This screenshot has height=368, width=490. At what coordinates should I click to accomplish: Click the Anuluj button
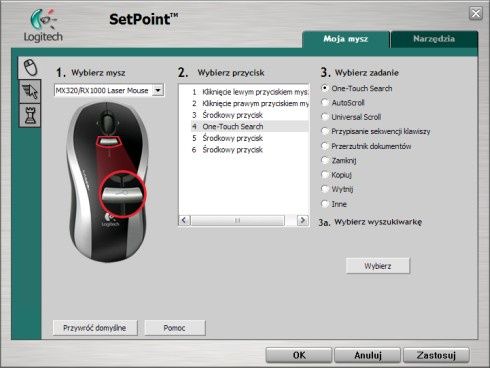pyautogui.click(x=368, y=355)
